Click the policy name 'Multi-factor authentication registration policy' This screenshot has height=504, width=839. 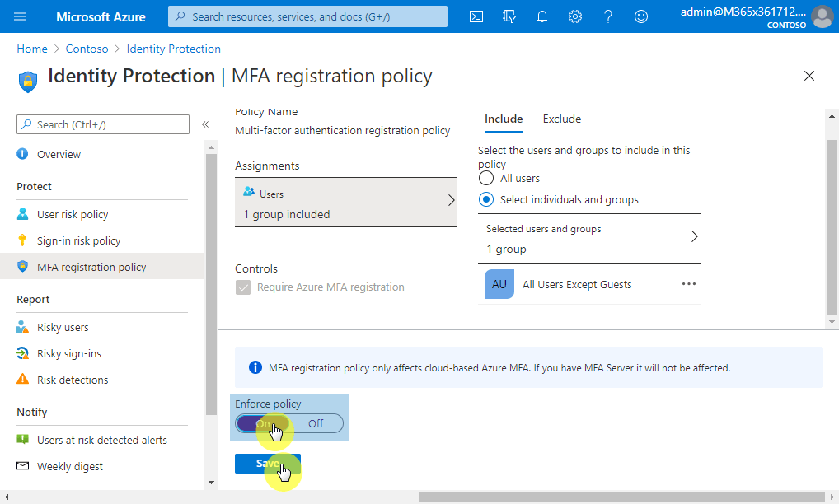point(343,130)
